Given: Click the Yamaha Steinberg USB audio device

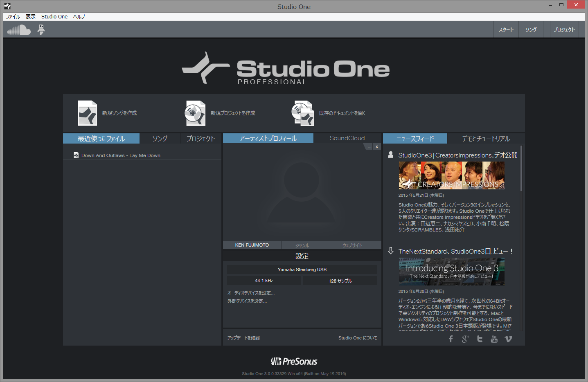Looking at the screenshot, I should point(302,270).
